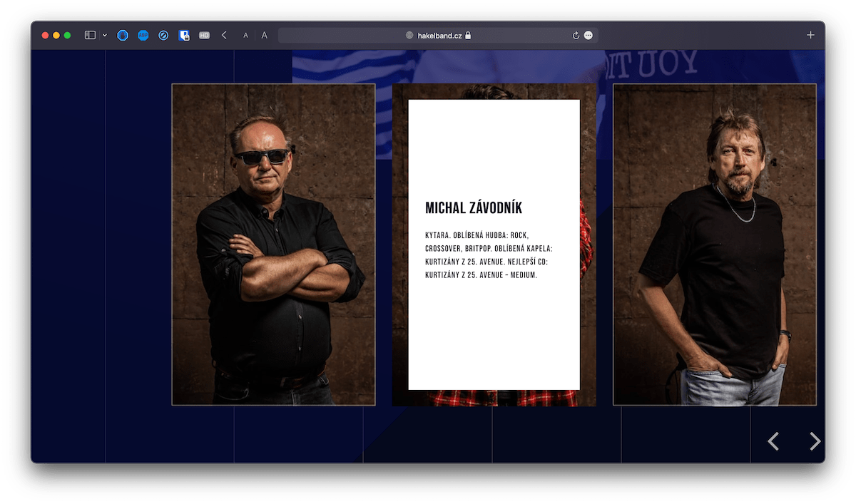Open a new tab with plus

810,35
